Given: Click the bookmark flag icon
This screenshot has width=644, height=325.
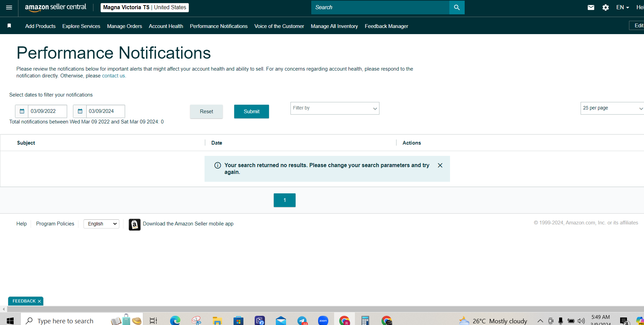Looking at the screenshot, I should coord(9,26).
